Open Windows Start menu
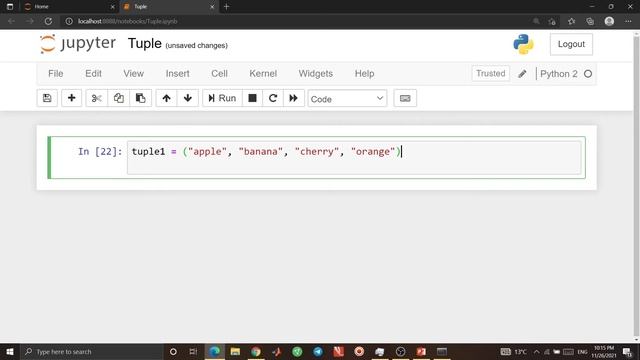 pyautogui.click(x=10, y=351)
